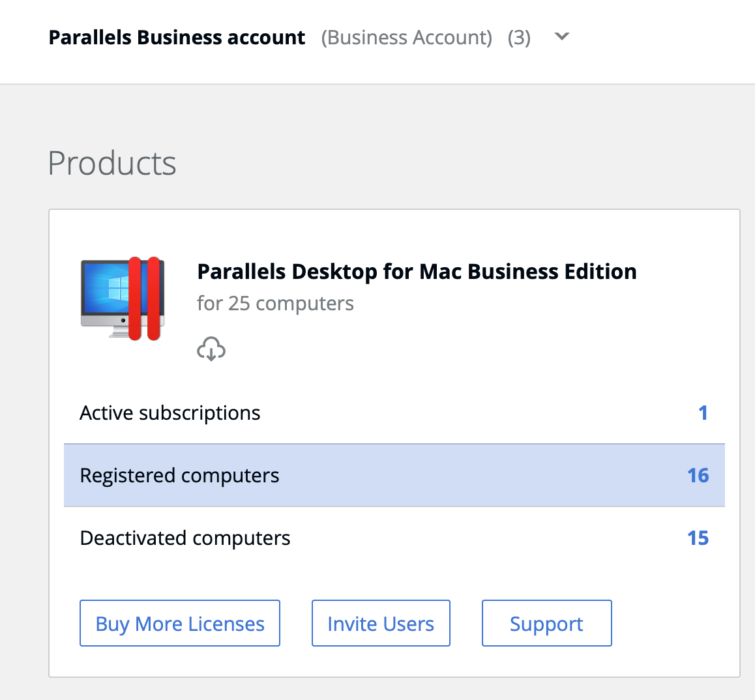Click the deactivated computers count 15
The width and height of the screenshot is (755, 700).
coord(698,538)
